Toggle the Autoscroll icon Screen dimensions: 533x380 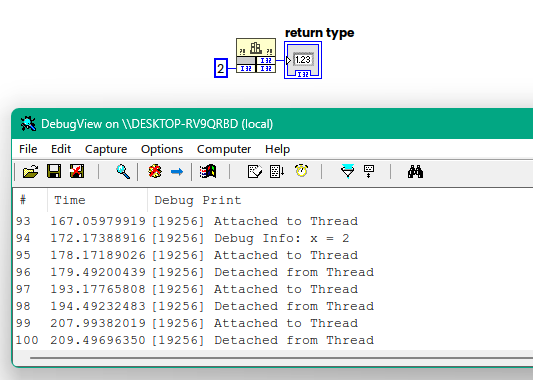(277, 171)
